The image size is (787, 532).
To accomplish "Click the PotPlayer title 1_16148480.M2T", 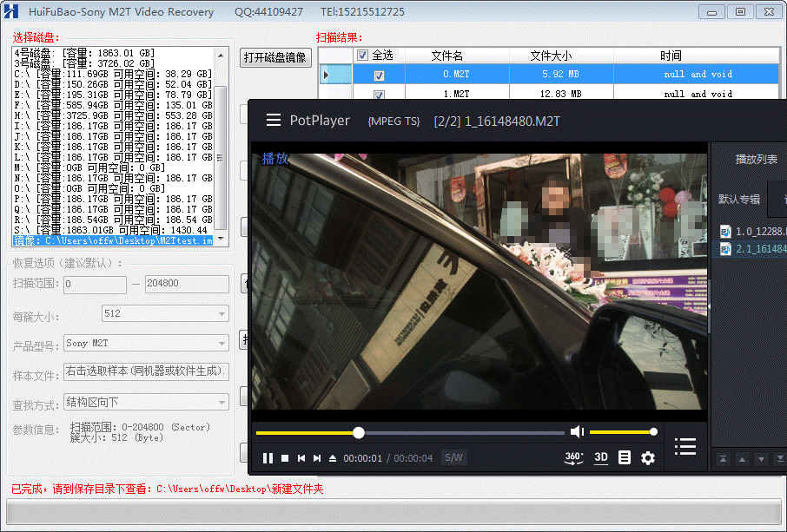I will pos(513,122).
